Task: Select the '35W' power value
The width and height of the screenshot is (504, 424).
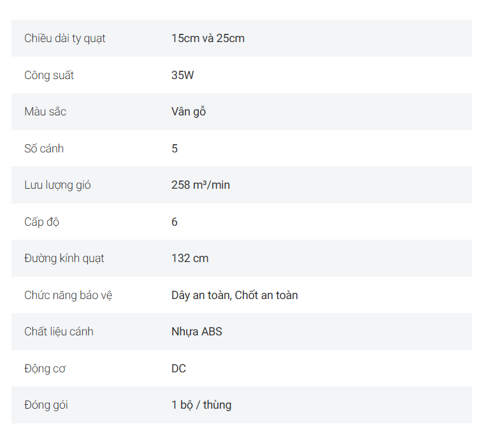Action: [182, 75]
